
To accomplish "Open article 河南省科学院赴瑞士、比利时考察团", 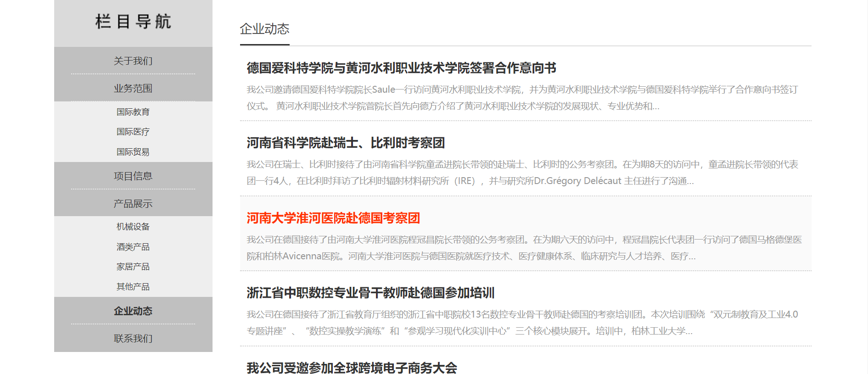I will point(346,143).
